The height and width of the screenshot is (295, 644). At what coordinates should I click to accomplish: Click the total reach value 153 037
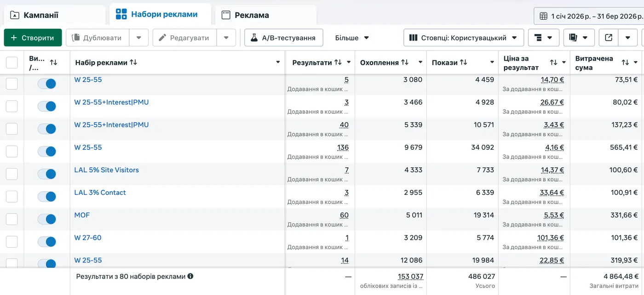[410, 277]
